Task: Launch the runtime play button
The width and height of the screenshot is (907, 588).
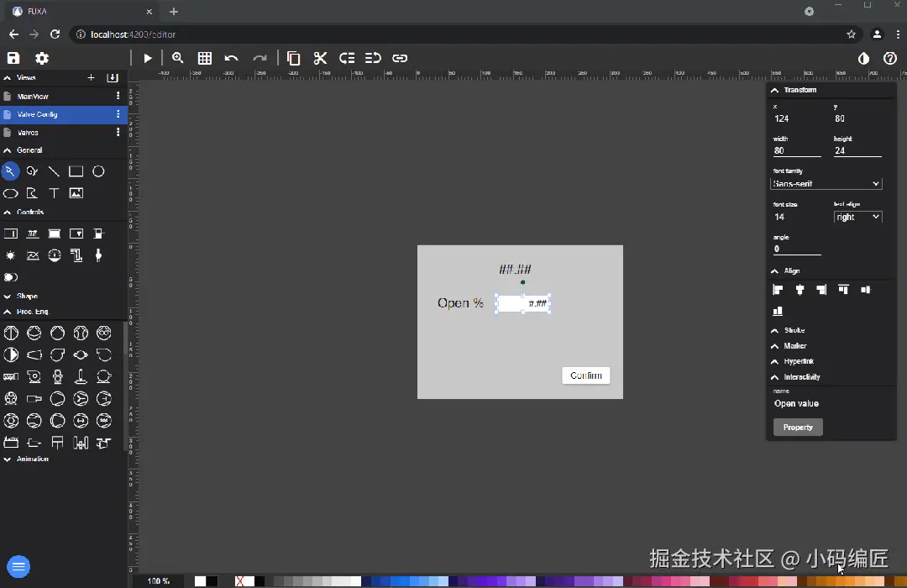Action: [148, 58]
